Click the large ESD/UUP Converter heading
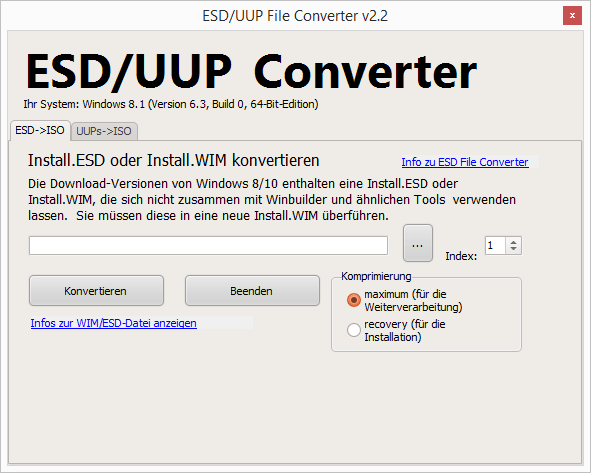Screen dimensions: 591x473 (x=251, y=72)
